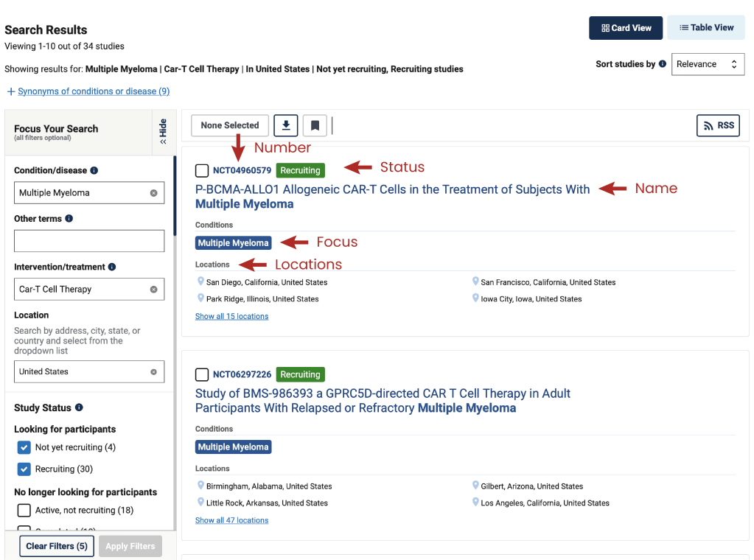Clear the Multiple Myeloma condition field
The image size is (754, 560).
[x=153, y=193]
